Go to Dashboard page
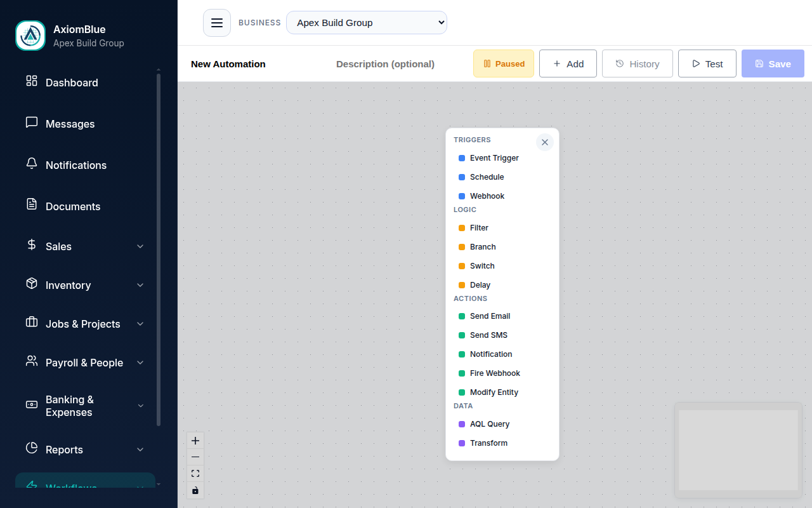Viewport: 812px width, 508px height. pyautogui.click(x=85, y=83)
